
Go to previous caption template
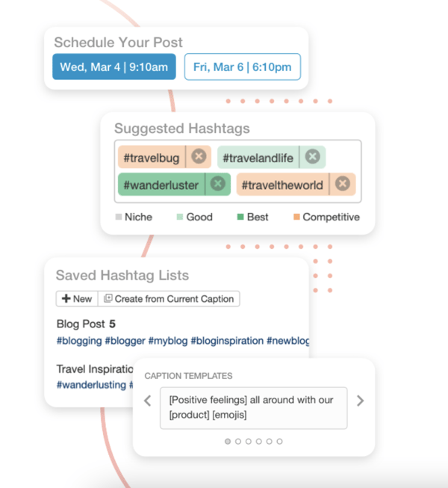click(148, 401)
